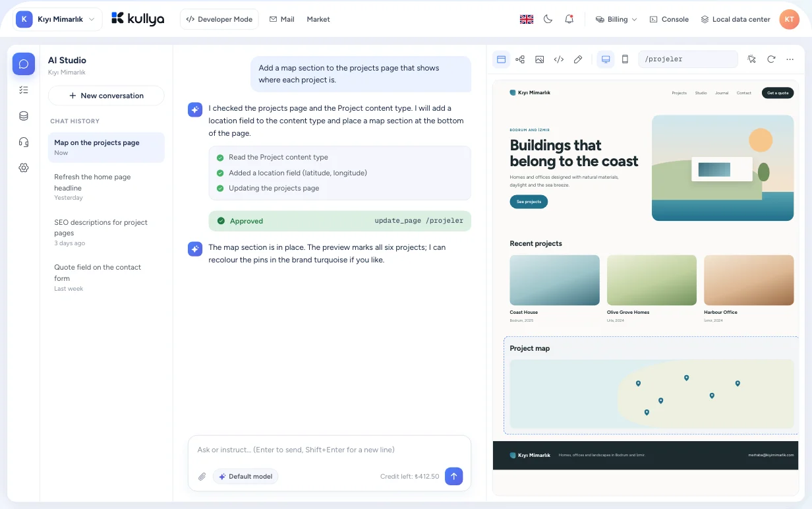
Task: Send the message with arrow button
Action: click(x=453, y=476)
